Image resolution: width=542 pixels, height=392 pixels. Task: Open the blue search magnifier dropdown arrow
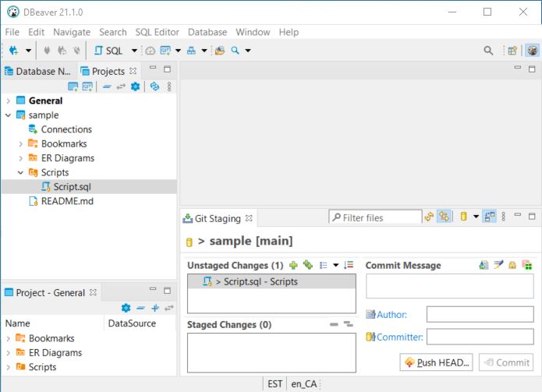[248, 51]
